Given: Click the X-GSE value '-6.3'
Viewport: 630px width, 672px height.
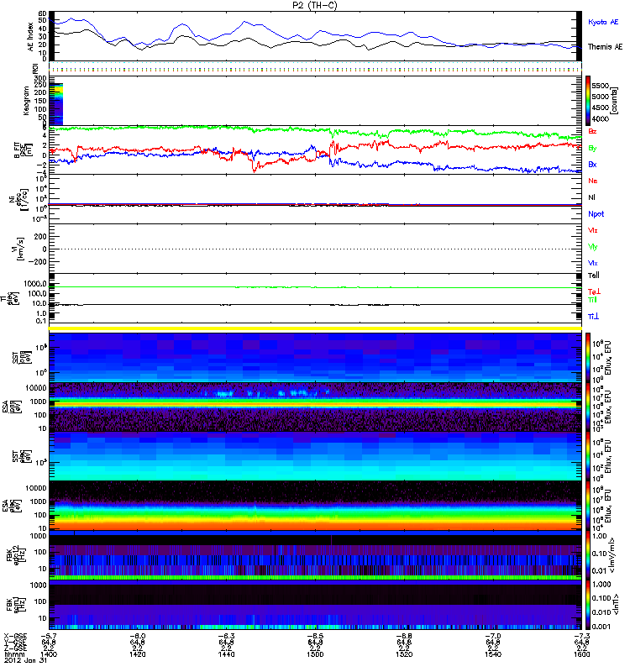Looking at the screenshot, I should [x=226, y=636].
